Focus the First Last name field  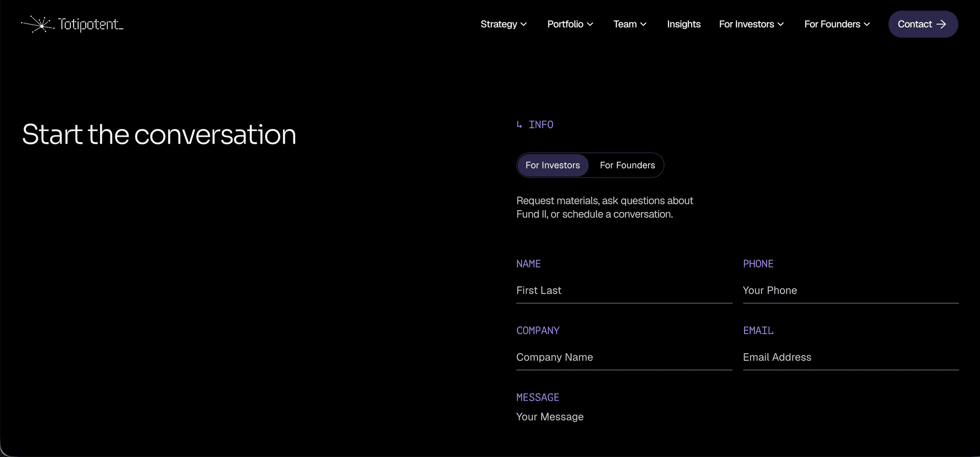tap(624, 290)
